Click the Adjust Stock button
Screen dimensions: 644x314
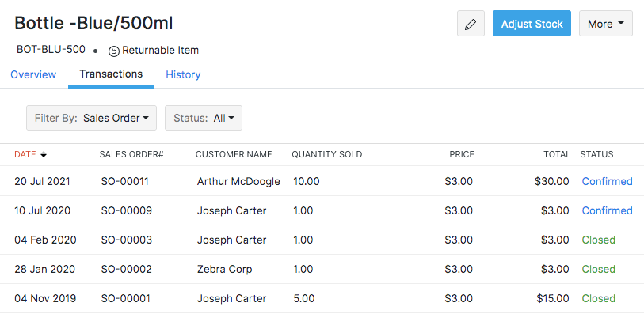tap(532, 24)
